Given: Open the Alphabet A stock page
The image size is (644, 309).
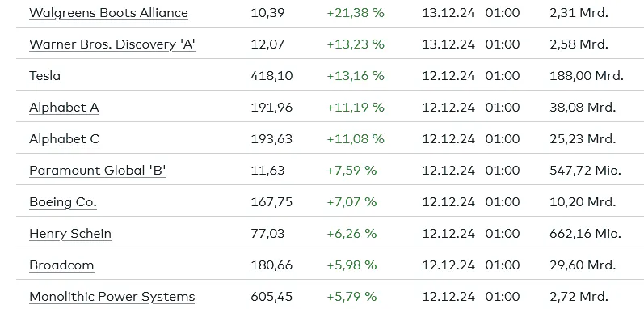Looking at the screenshot, I should tap(64, 108).
